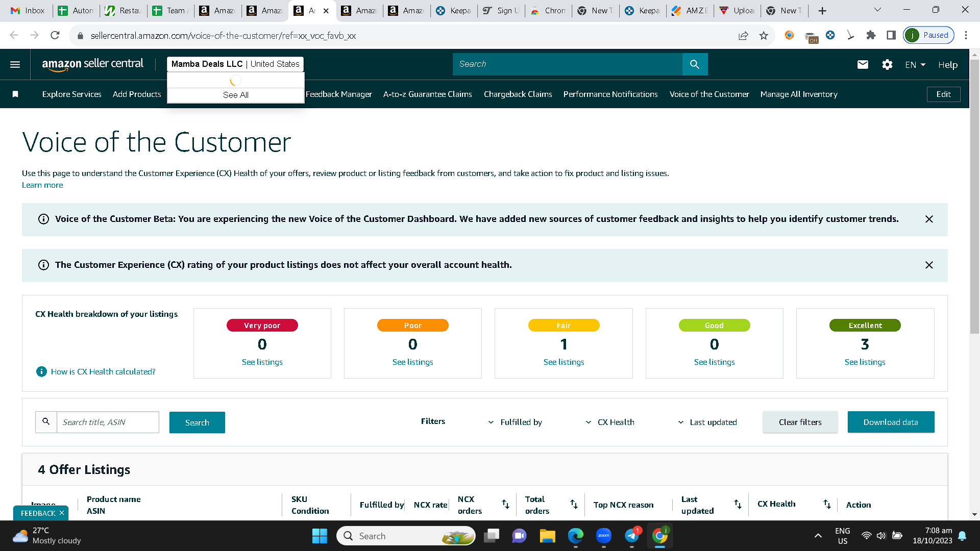
Task: Toggle Chrome side panel icon
Action: point(891,35)
